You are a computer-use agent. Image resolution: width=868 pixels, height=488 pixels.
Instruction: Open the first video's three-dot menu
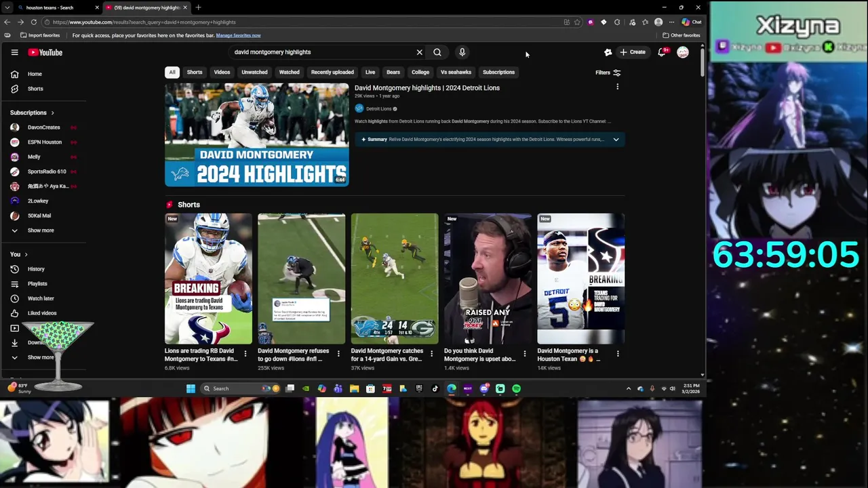617,87
